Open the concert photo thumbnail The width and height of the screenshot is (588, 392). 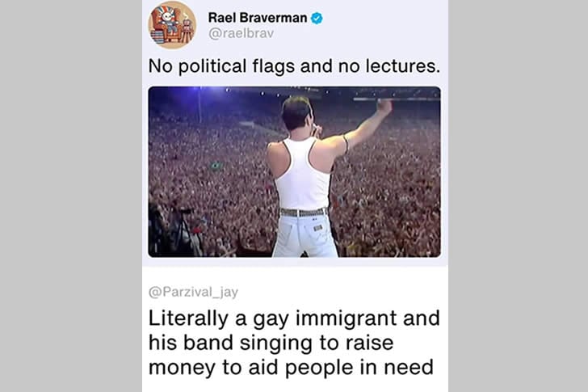point(294,172)
